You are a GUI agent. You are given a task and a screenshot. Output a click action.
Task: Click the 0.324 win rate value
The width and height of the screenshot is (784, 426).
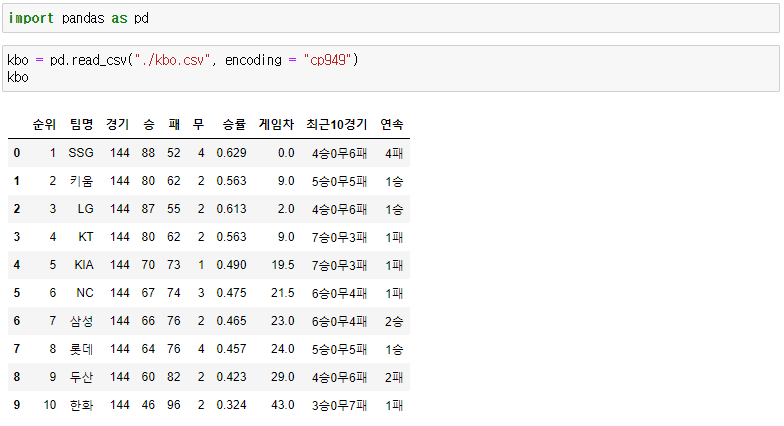pos(232,404)
